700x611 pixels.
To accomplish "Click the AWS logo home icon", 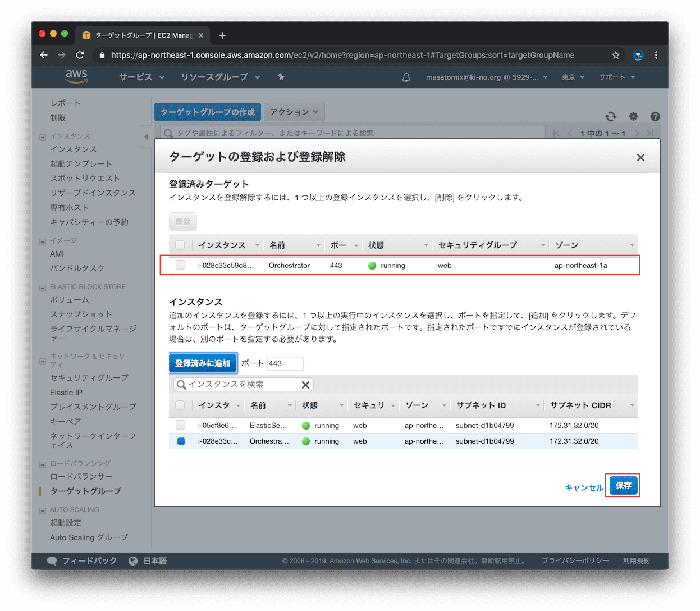I will pyautogui.click(x=76, y=76).
